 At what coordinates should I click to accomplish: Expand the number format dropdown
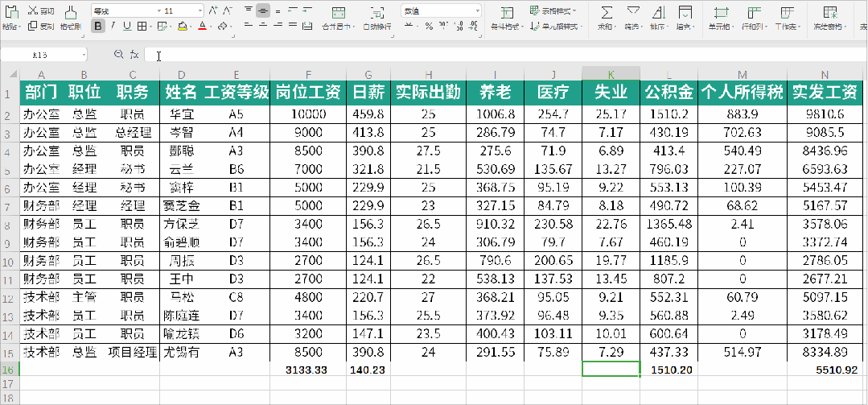[x=477, y=11]
